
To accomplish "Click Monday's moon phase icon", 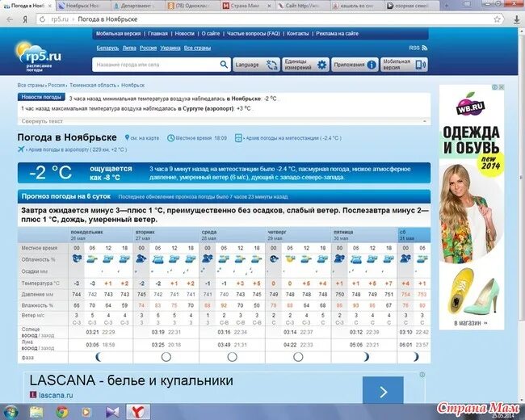I will (99, 357).
